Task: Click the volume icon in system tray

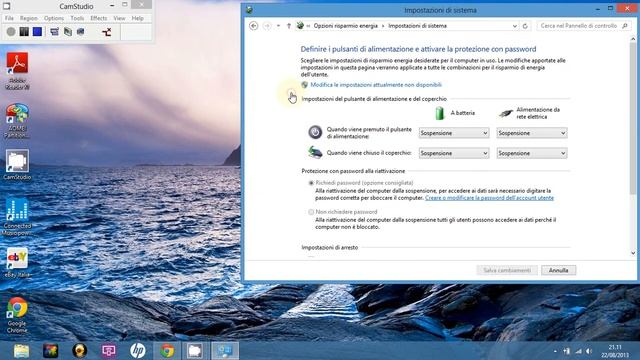Action: pos(589,351)
